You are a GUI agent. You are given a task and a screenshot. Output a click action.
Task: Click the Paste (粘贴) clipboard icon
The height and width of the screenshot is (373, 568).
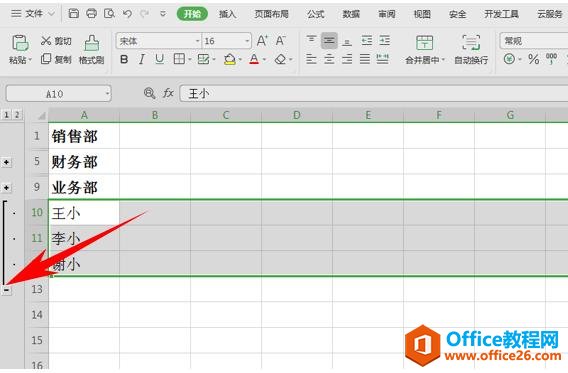20,43
